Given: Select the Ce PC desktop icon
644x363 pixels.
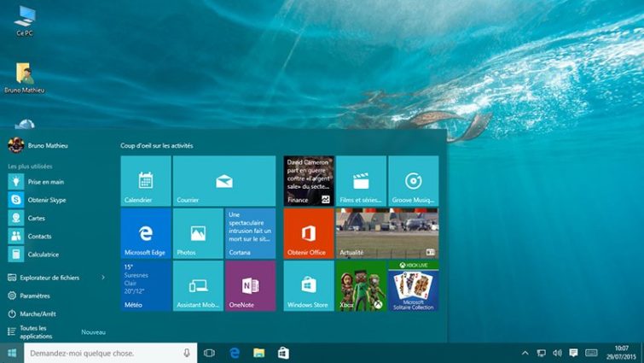Looking at the screenshot, I should [25, 21].
